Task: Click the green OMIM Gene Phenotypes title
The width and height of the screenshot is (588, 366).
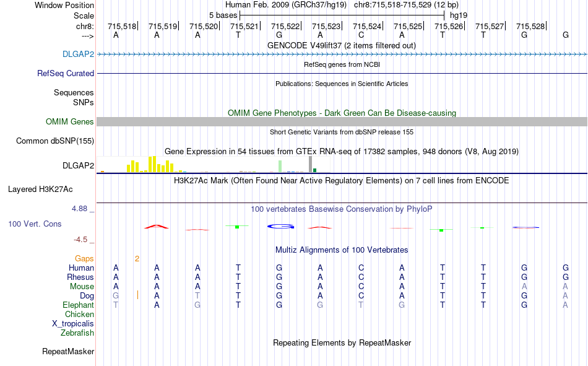Action: (342, 113)
